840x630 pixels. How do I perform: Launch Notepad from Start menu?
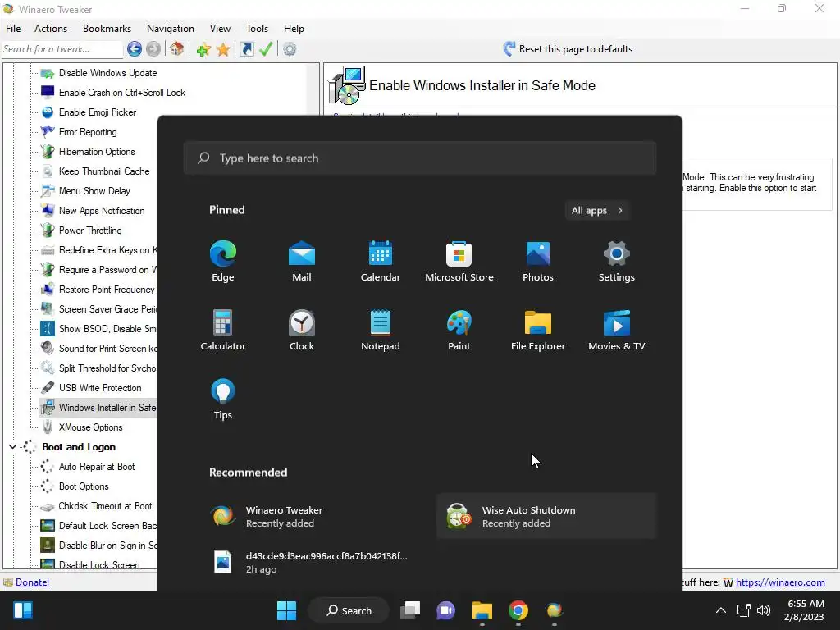(381, 331)
